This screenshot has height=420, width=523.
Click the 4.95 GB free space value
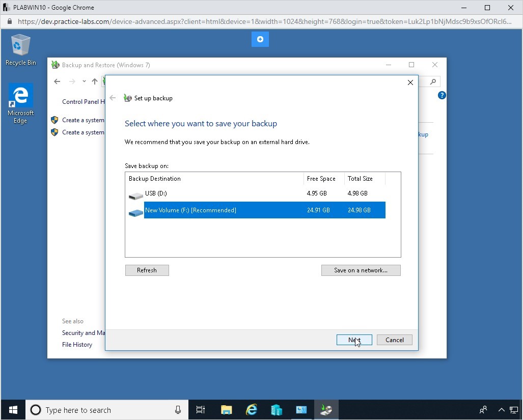point(317,193)
